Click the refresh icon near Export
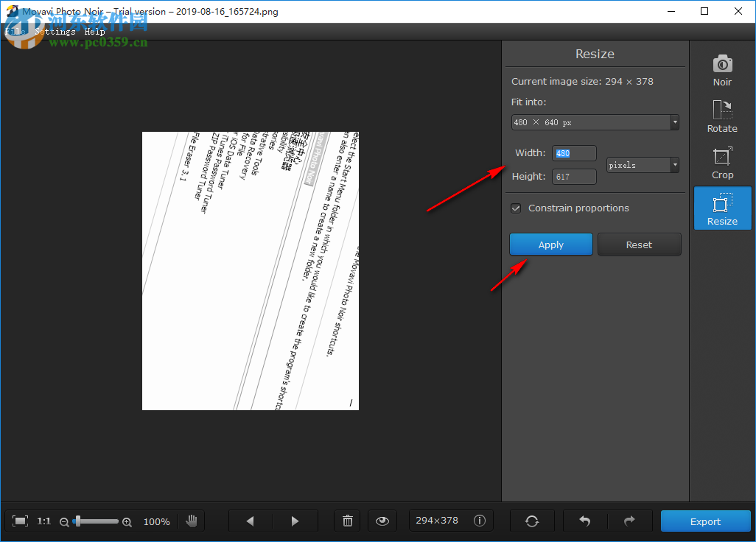The width and height of the screenshot is (756, 542). pos(532,521)
